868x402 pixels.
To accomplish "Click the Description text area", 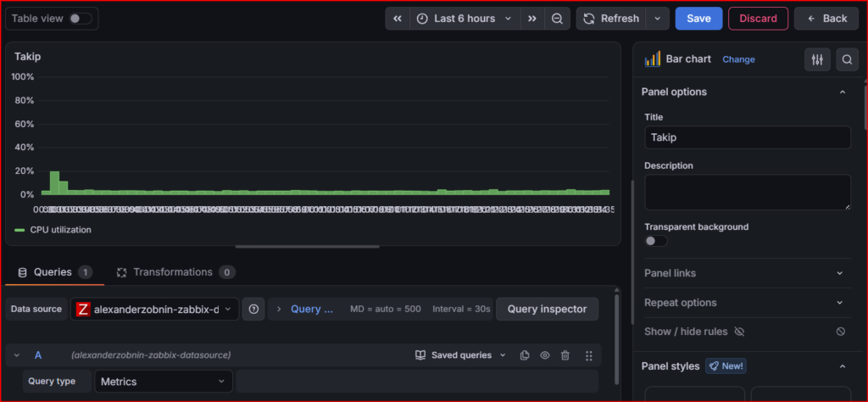I will coord(748,193).
